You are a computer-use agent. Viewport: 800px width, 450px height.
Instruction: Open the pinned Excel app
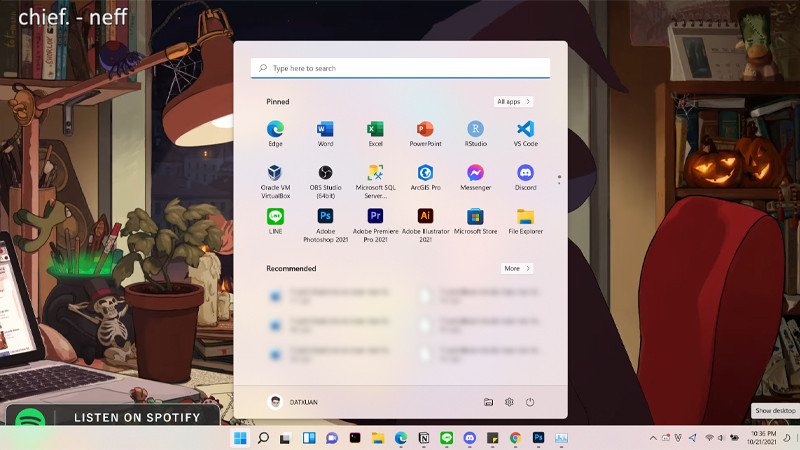[375, 133]
